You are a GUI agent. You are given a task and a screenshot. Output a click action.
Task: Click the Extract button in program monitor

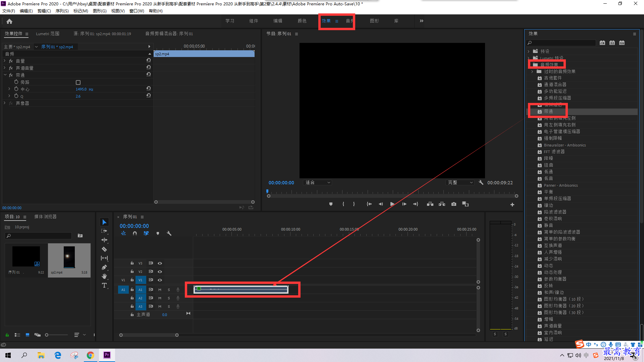[442, 204]
